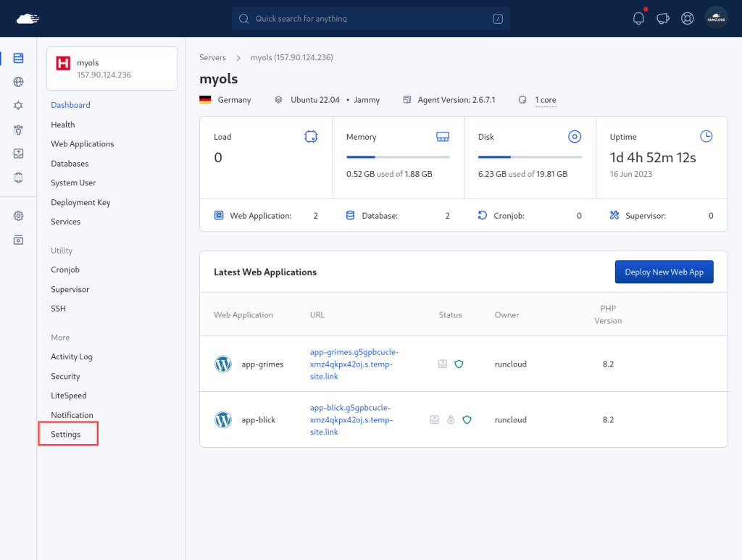742x560 pixels.
Task: Click the app-grimes backup status icon
Action: tap(443, 364)
